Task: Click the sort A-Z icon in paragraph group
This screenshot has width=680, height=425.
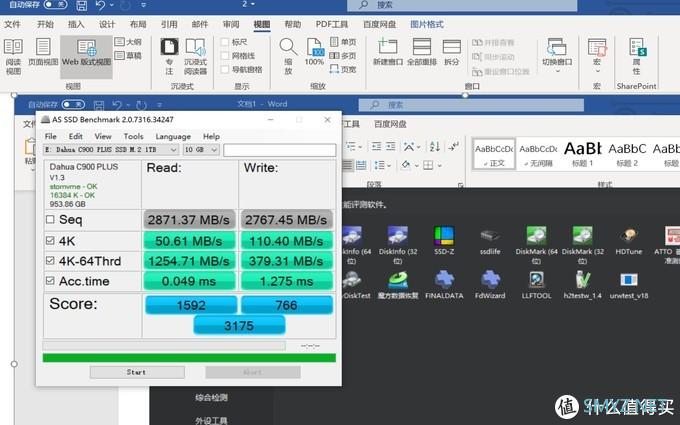Action: (435, 147)
